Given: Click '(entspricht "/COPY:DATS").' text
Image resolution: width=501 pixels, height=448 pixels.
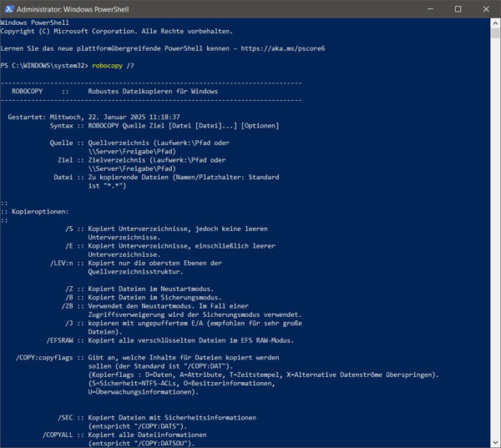Looking at the screenshot, I should [138, 426].
